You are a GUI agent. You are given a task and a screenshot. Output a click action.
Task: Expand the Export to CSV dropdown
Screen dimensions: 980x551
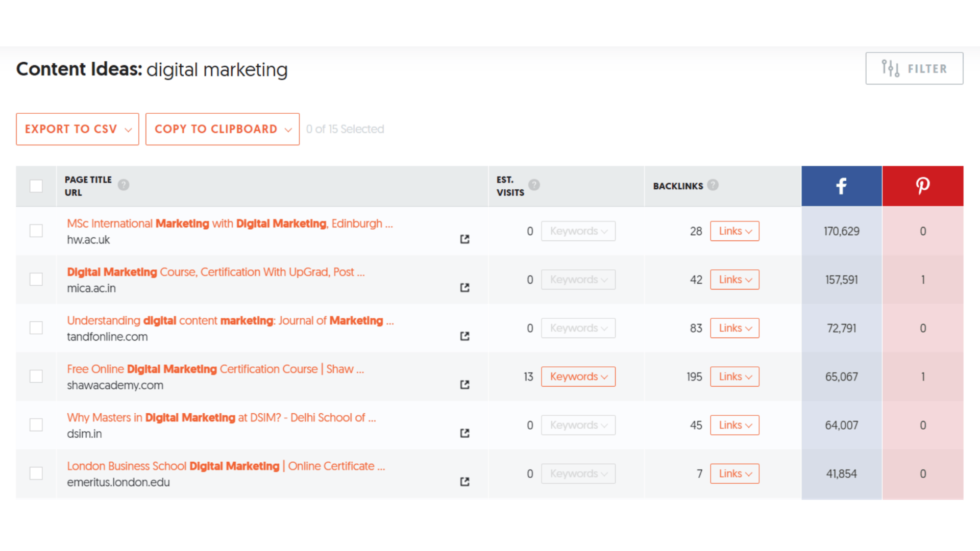(77, 129)
